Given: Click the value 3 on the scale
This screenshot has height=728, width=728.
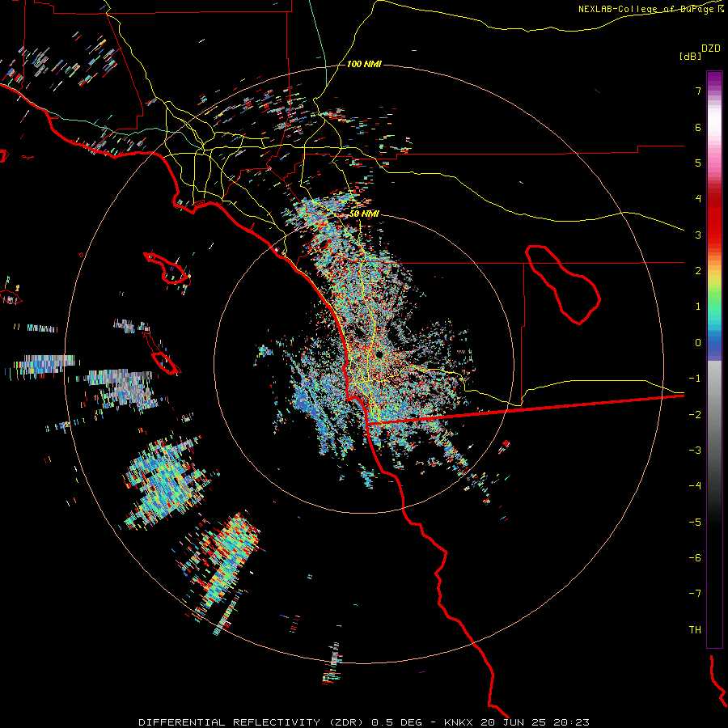Looking at the screenshot, I should (x=698, y=235).
